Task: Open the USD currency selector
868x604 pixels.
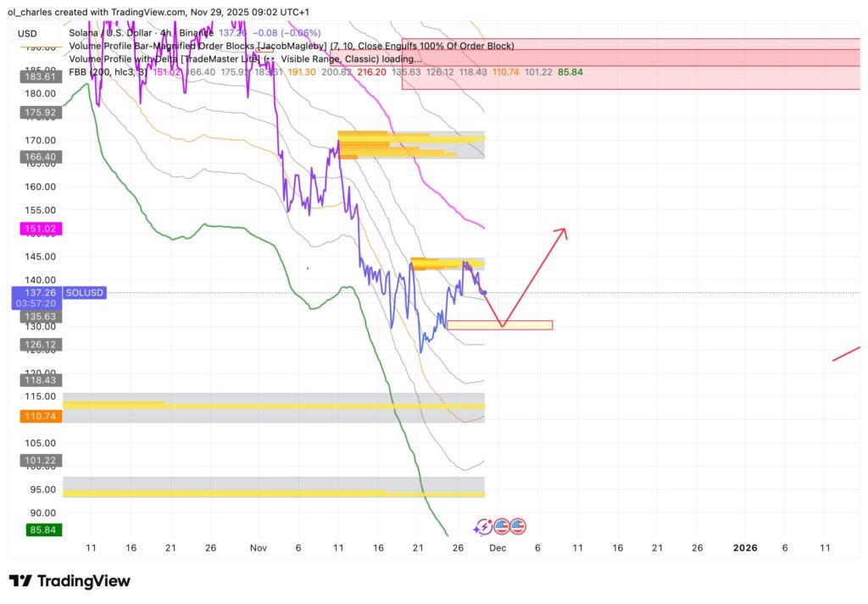Action: pos(27,34)
